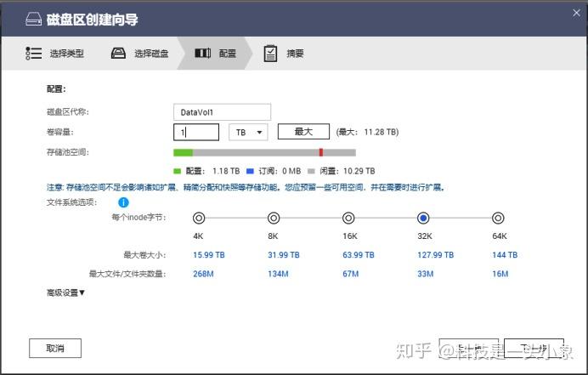Viewport: 588px width, 375px height.
Task: Click the blue 订阅 legend swatch
Action: (x=250, y=171)
